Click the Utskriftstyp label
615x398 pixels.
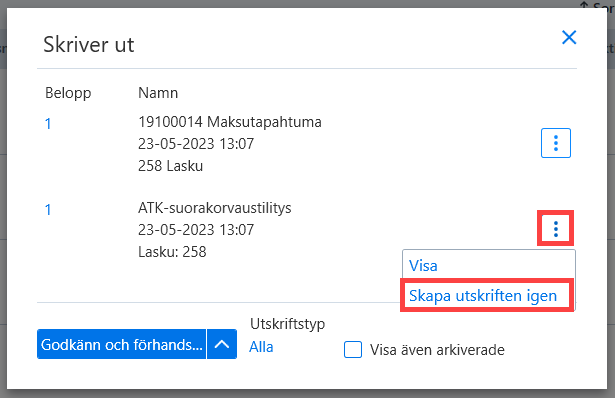[287, 324]
